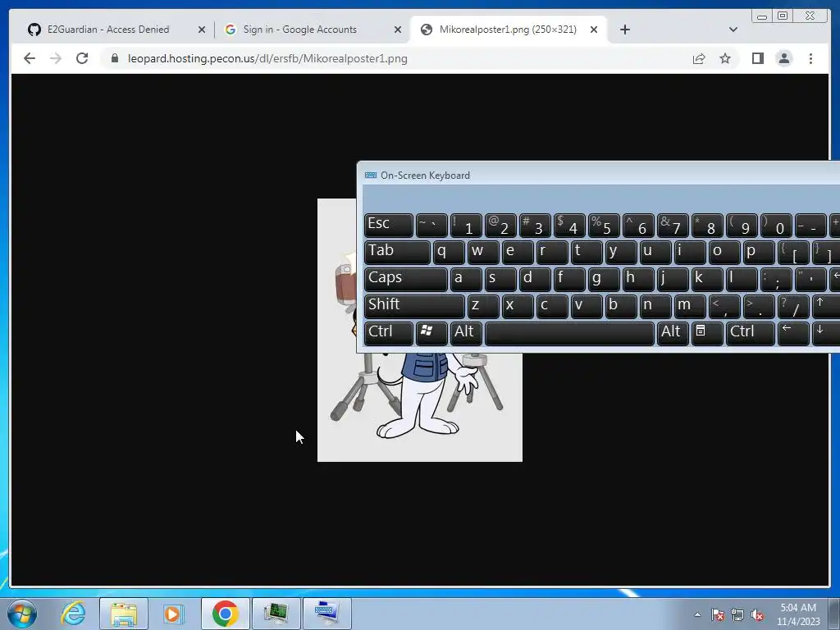Expand the tab search chevron
Viewport: 840px width, 630px height.
(733, 30)
